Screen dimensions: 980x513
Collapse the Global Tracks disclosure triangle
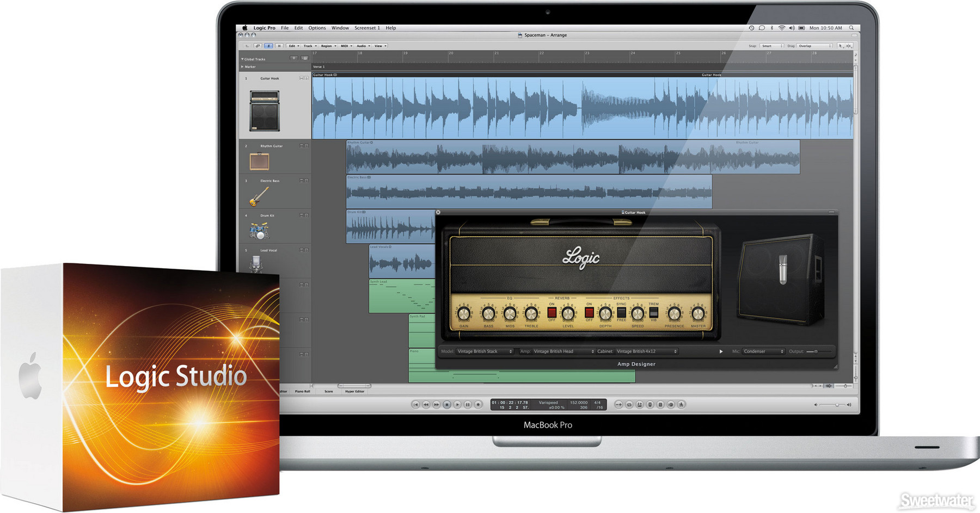point(242,59)
